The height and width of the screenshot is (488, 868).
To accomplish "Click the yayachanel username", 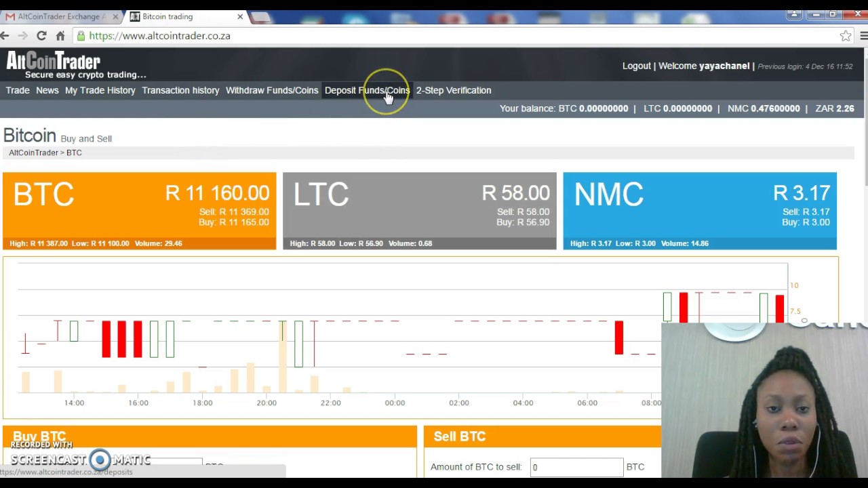I will [724, 66].
